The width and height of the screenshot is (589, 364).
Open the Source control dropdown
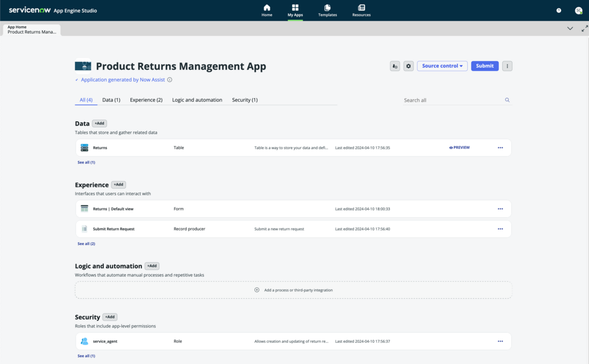tap(442, 66)
